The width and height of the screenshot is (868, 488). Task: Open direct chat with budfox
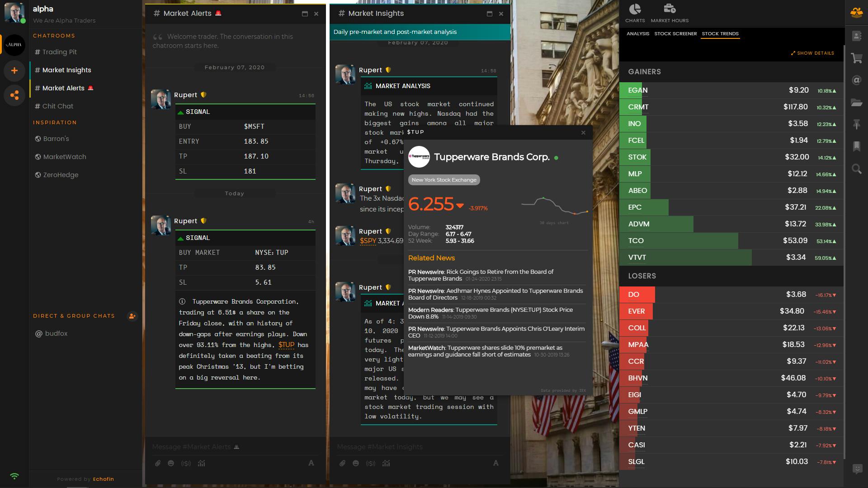click(86, 333)
